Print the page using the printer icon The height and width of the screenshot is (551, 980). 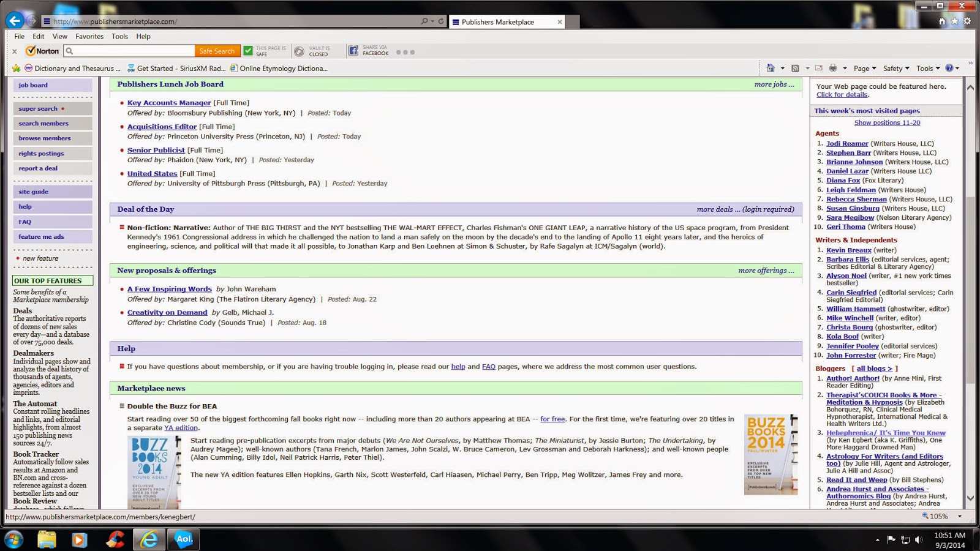[833, 68]
